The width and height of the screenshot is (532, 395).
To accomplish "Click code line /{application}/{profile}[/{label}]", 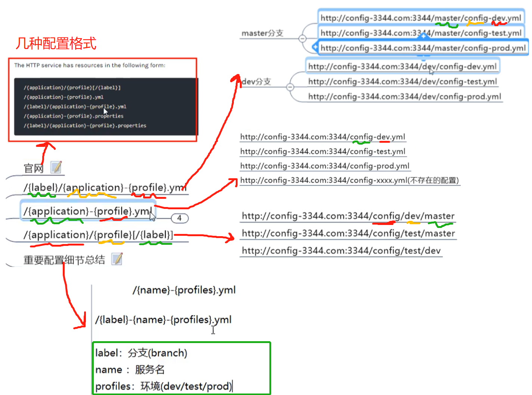I will [72, 87].
